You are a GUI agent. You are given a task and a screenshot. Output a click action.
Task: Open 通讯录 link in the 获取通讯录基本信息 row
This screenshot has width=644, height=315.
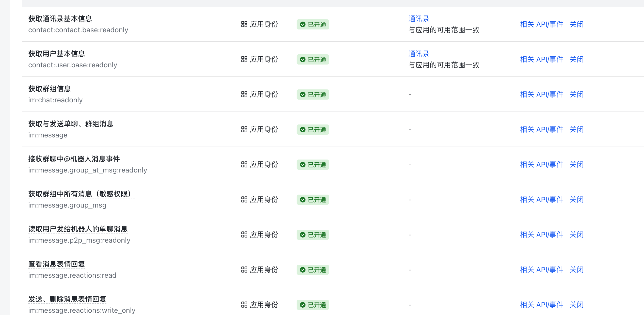[418, 19]
